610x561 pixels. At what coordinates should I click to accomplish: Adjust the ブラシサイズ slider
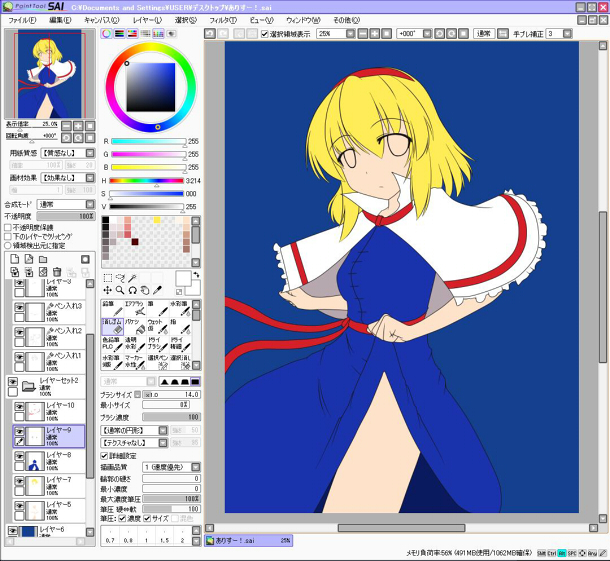172,394
